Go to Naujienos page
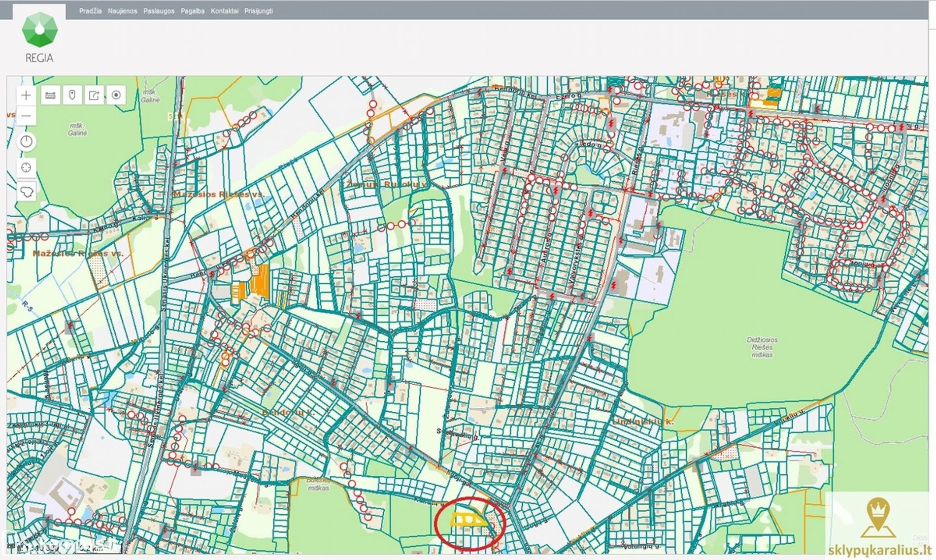Screen dimensions: 936x560 coord(122,11)
